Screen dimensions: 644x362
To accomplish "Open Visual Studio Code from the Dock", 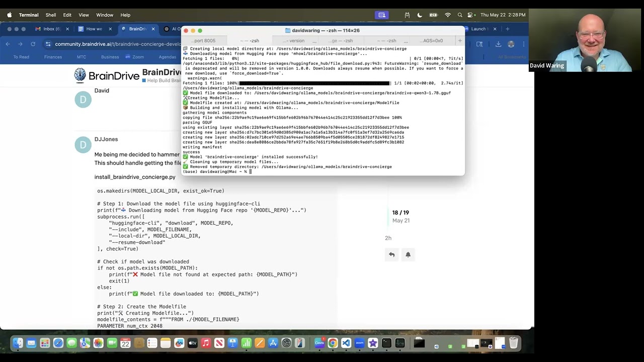I will click(x=346, y=343).
